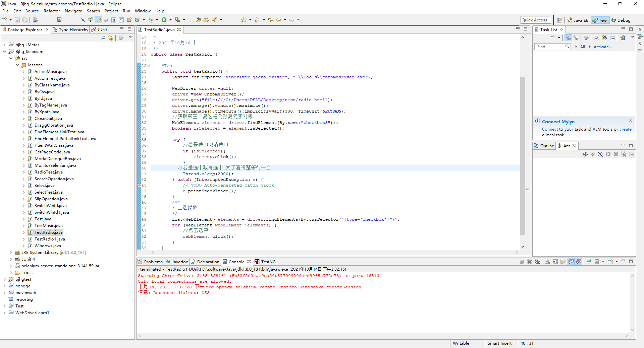Click the Activate... link in Task List
644x348 pixels.
602,47
